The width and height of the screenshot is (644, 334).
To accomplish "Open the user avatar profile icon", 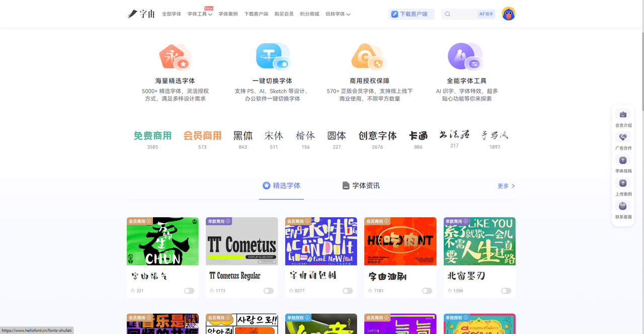I will (x=508, y=14).
